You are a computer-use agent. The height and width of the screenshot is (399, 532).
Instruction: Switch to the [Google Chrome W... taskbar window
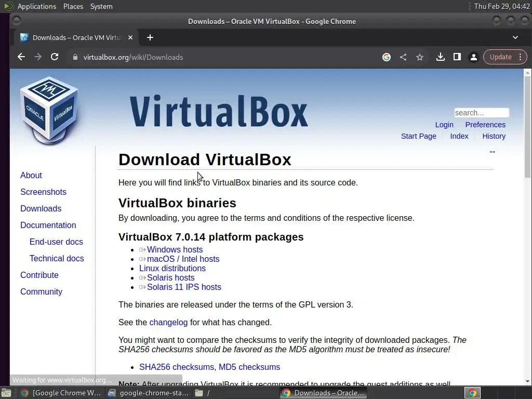[x=61, y=393]
